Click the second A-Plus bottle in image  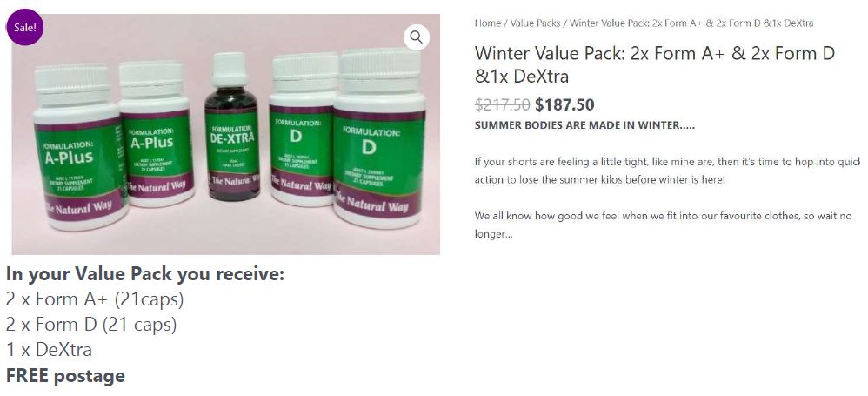tap(156, 135)
